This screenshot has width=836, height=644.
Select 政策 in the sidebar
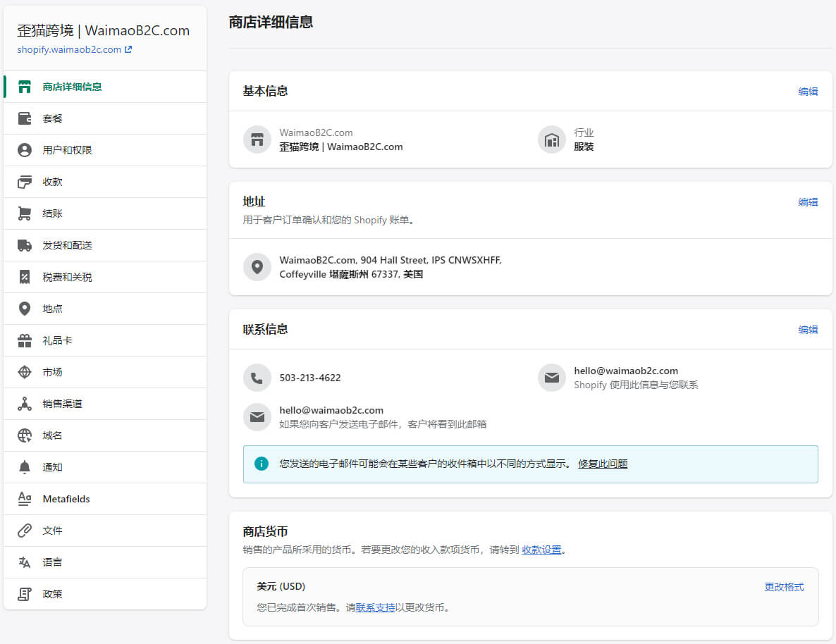pos(105,595)
